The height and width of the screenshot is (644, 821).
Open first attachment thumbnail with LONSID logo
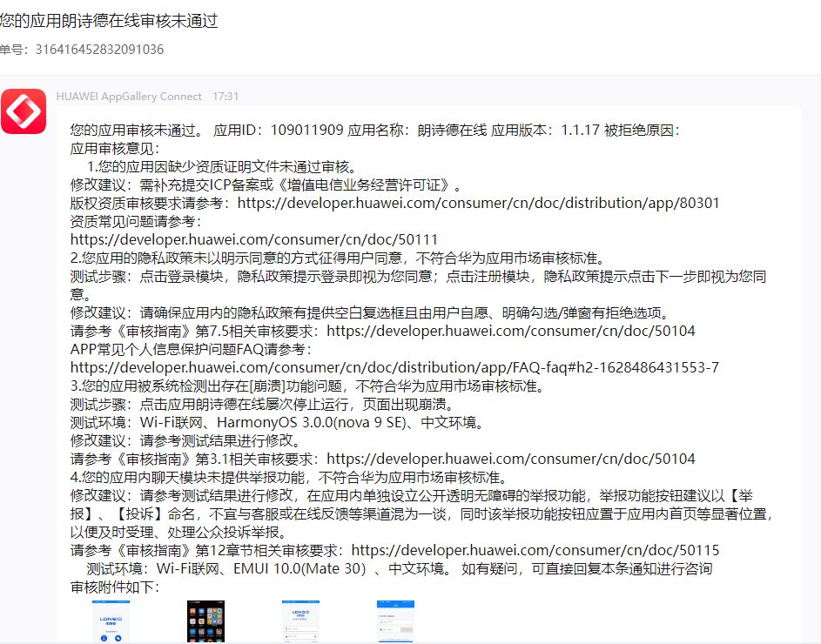click(x=111, y=621)
